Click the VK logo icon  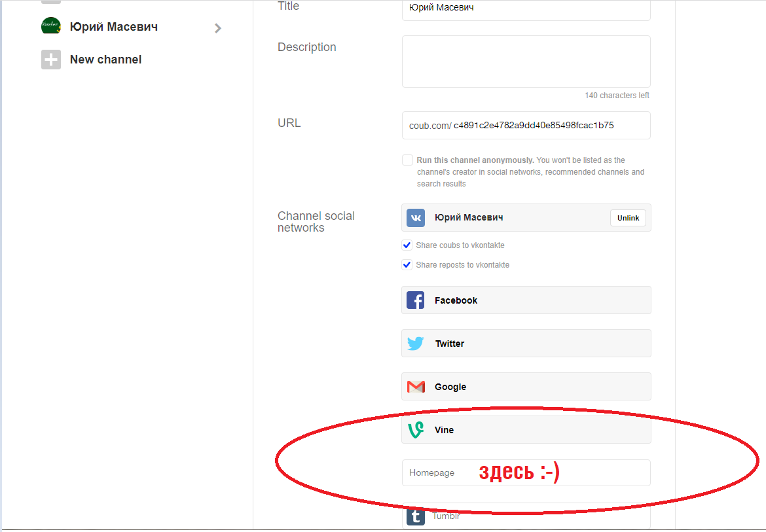pos(416,218)
